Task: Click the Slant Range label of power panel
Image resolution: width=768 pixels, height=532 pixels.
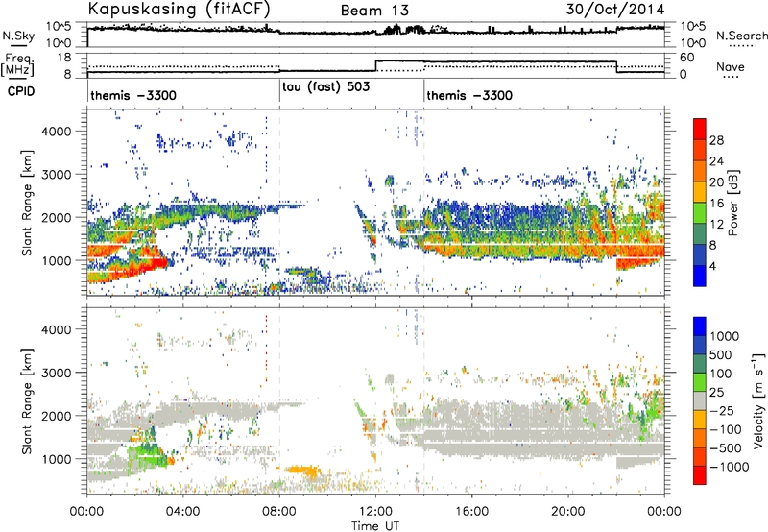Action: tap(27, 203)
